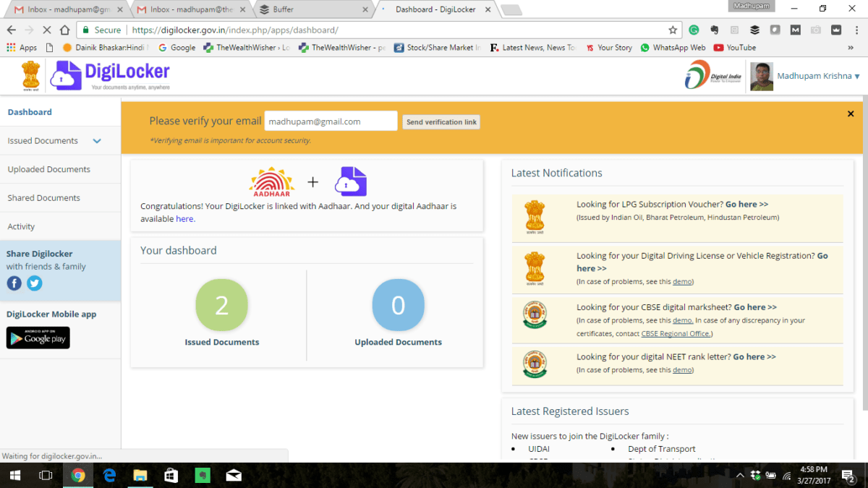Screen dimensions: 868x488
Task: Open Shared Documents in the sidebar
Action: [44, 198]
